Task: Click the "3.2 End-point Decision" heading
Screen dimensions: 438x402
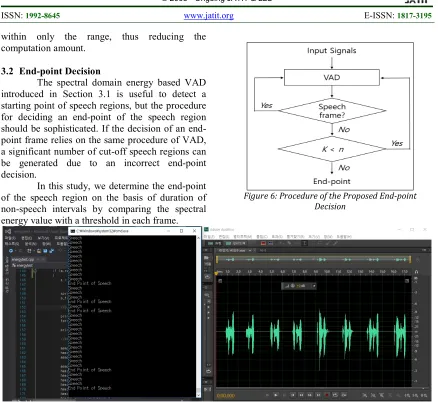Action: tap(51, 71)
